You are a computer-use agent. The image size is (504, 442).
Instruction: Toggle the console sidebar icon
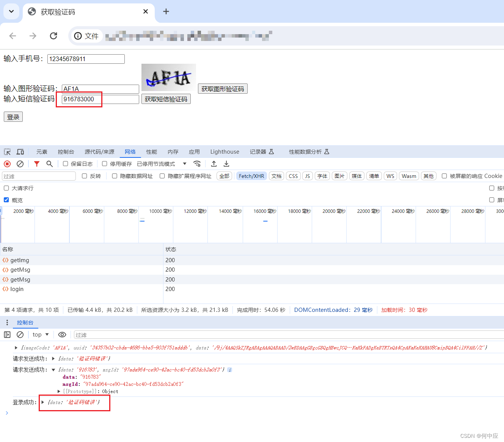coord(7,335)
